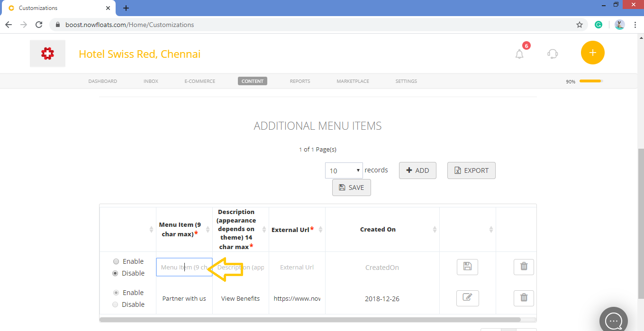The image size is (644, 331).
Task: Open the notifications bell icon
Action: point(519,54)
